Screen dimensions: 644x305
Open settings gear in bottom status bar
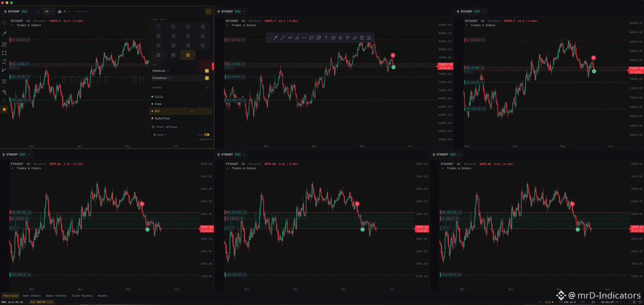(634, 302)
